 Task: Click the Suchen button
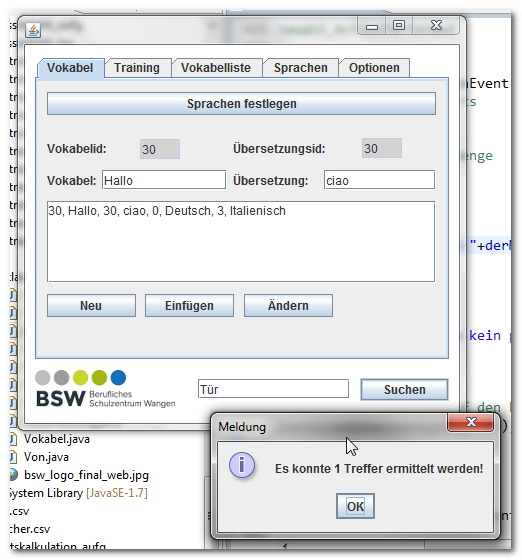pos(405,390)
